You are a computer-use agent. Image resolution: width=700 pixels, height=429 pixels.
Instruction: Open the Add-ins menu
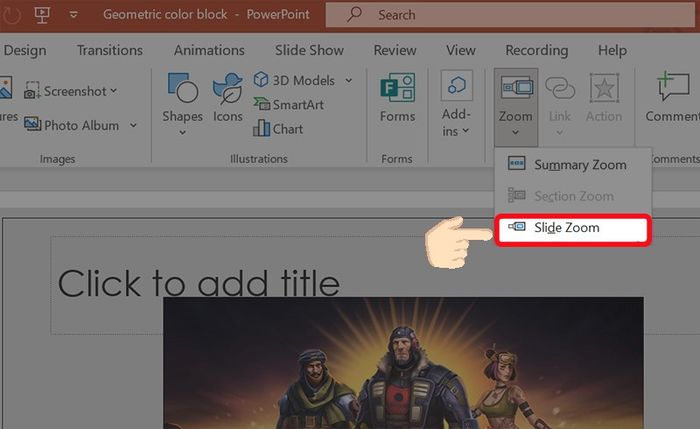pyautogui.click(x=456, y=104)
